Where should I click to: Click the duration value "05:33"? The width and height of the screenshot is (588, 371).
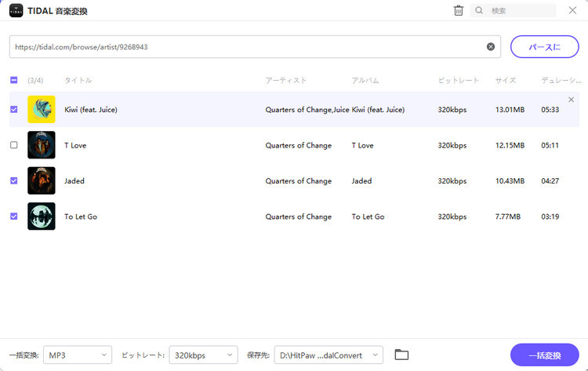click(550, 110)
